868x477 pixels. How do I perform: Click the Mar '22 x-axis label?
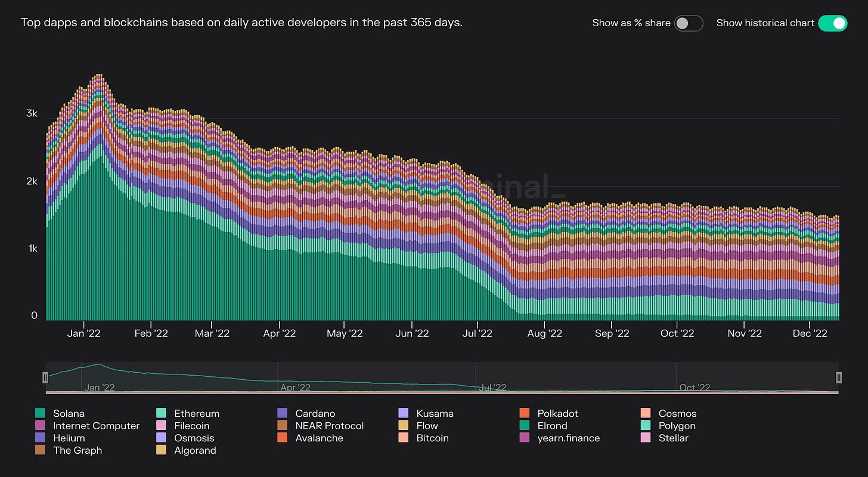(212, 333)
